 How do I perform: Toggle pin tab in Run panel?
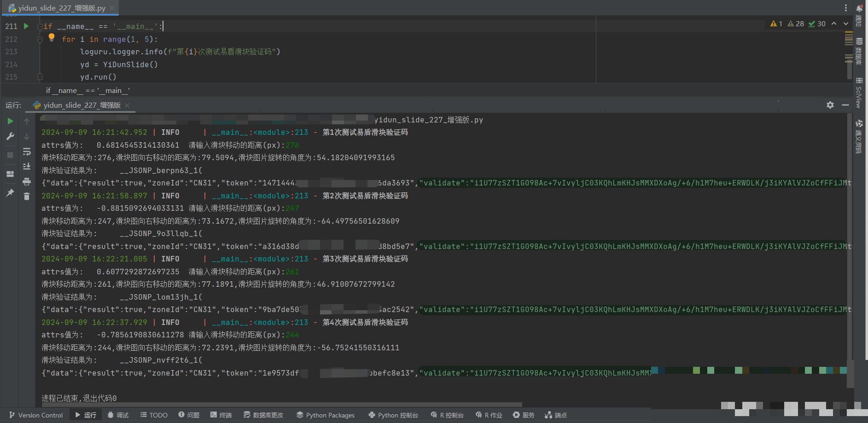(x=10, y=193)
